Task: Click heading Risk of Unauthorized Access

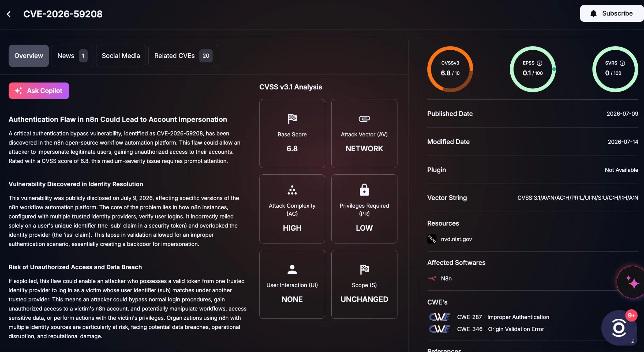Action: 75,267
